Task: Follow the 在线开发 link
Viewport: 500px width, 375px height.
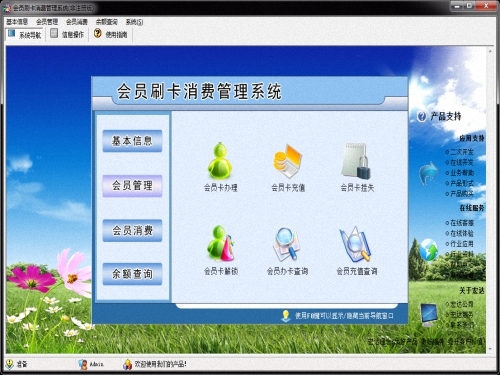Action: pos(462,162)
